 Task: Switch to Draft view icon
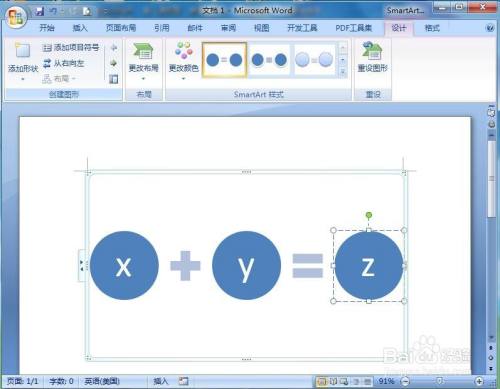click(x=367, y=381)
